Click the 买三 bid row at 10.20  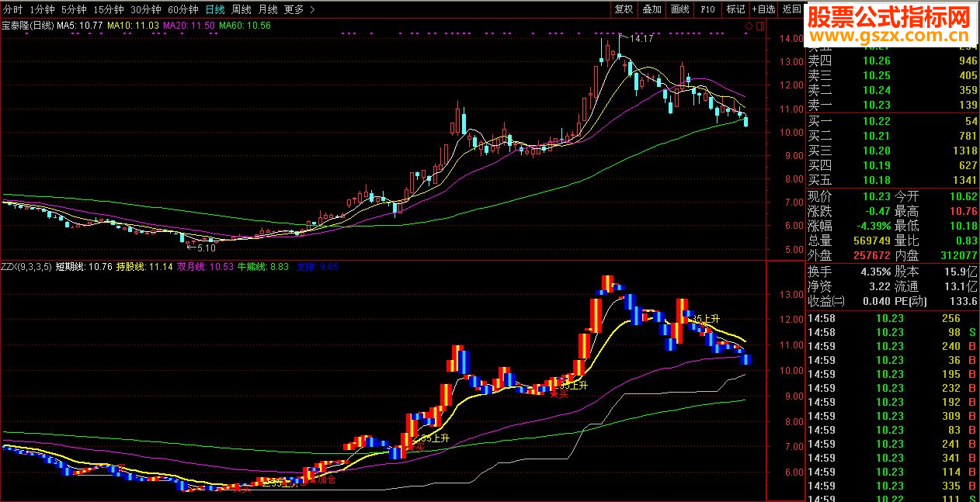[x=891, y=151]
